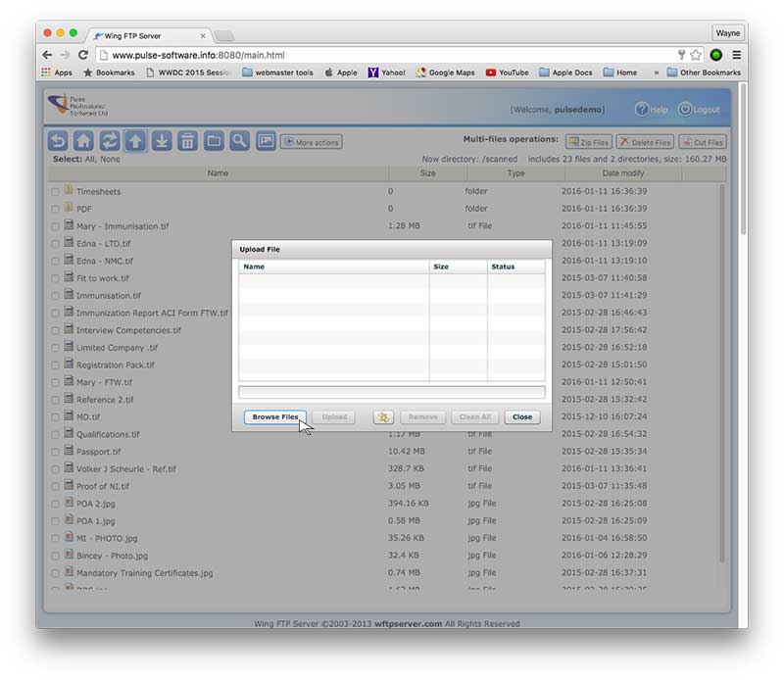Click the New Folder toolbar icon
This screenshot has height=680, width=784.
tap(214, 141)
